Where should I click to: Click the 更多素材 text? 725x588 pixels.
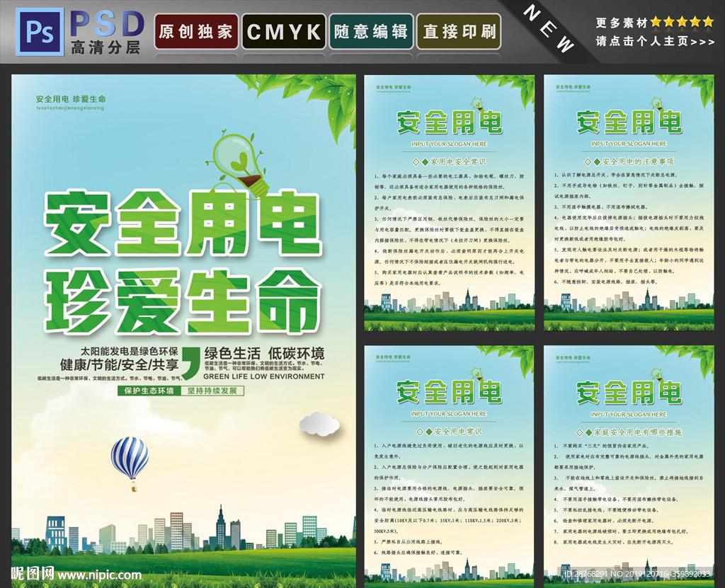(x=622, y=22)
